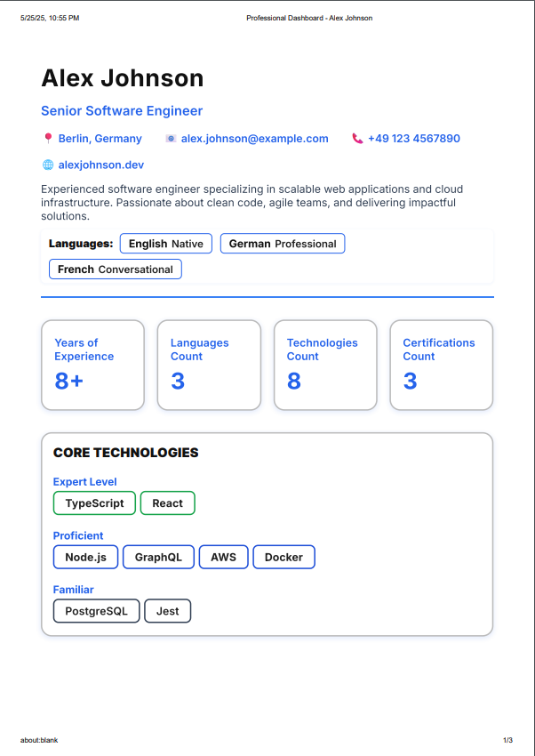535x756 pixels.
Task: Click the email envelope icon
Action: point(171,139)
